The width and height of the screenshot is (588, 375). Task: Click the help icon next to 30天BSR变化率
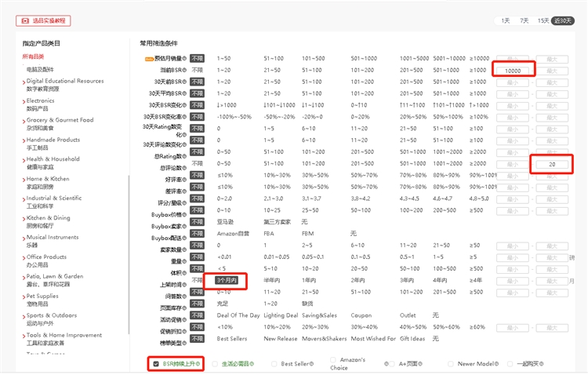pos(184,117)
